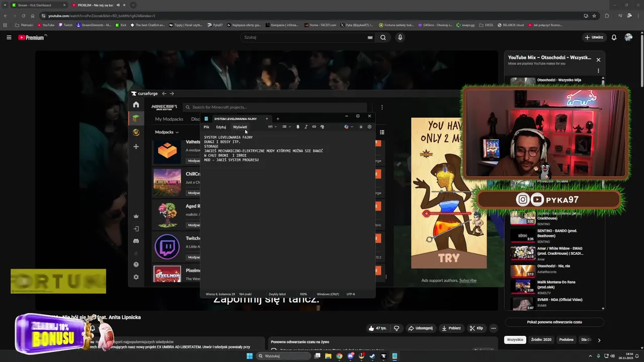The height and width of the screenshot is (362, 644).
Task: Select the Źródło: 2020 filter chip
Action: [x=541, y=340]
